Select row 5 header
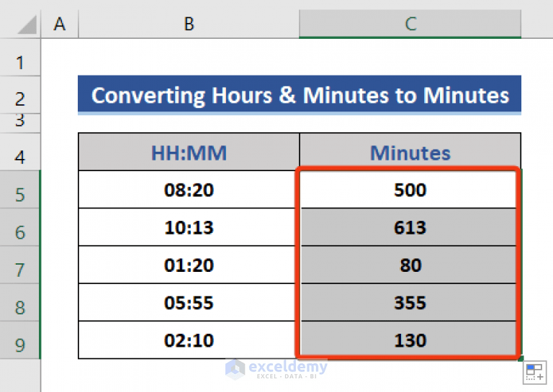This screenshot has width=553, height=392. tap(20, 189)
